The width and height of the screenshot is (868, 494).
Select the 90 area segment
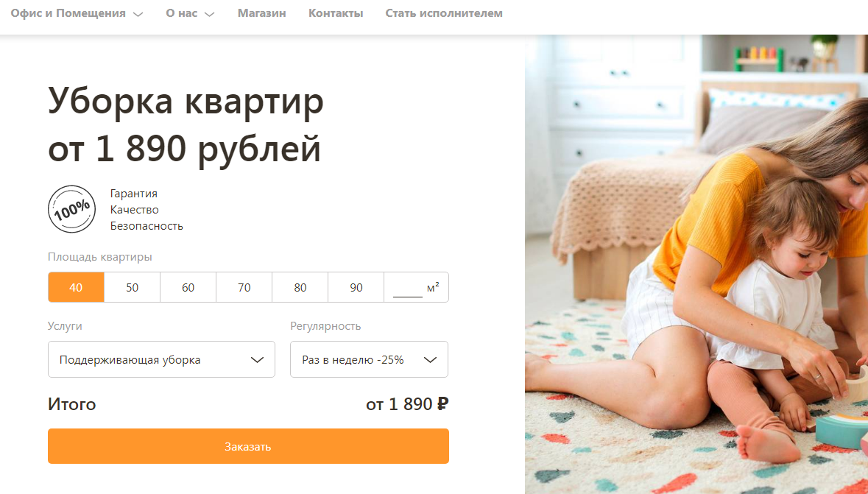tap(356, 287)
